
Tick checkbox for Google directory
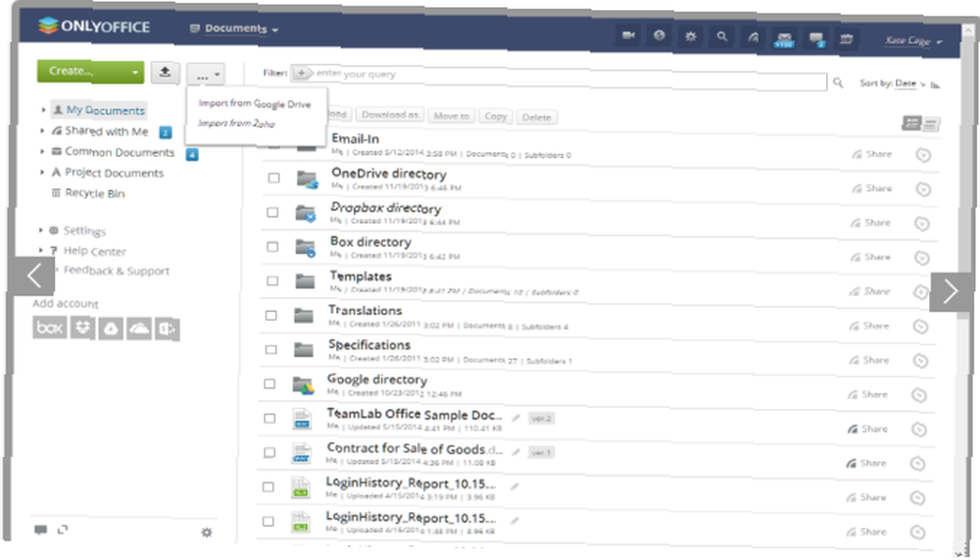pyautogui.click(x=270, y=384)
